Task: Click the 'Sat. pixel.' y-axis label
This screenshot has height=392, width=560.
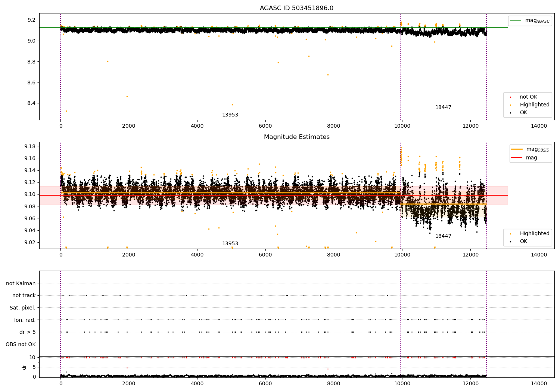Action: coord(22,308)
